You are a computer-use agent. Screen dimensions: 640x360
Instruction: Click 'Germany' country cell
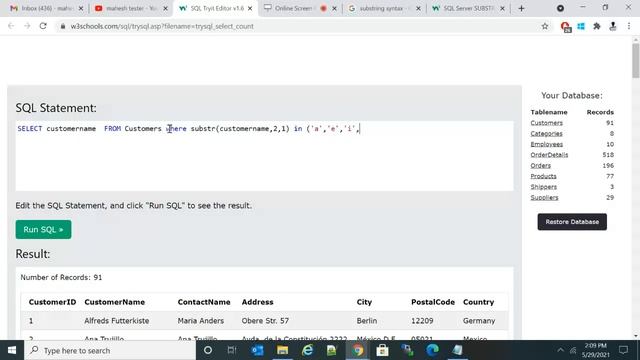(x=479, y=321)
